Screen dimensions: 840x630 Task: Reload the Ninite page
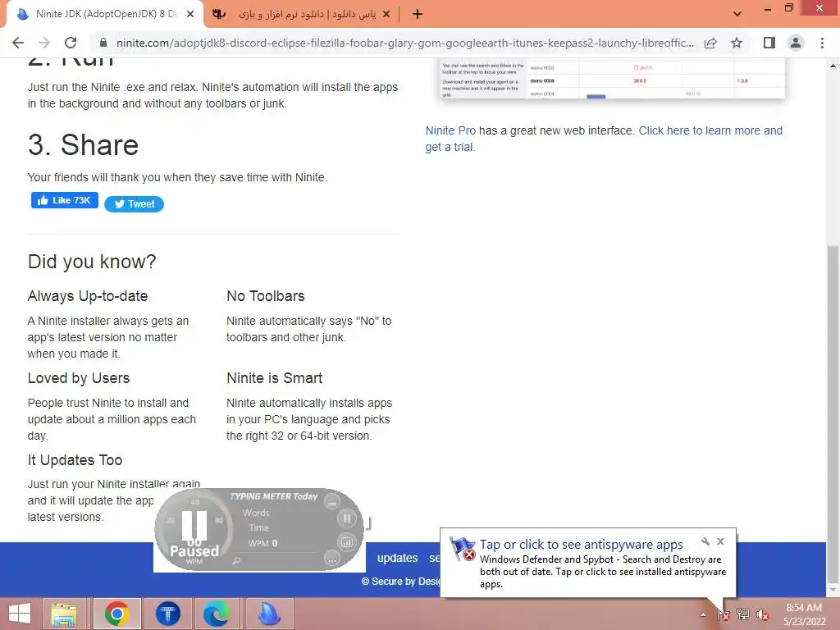(x=71, y=43)
